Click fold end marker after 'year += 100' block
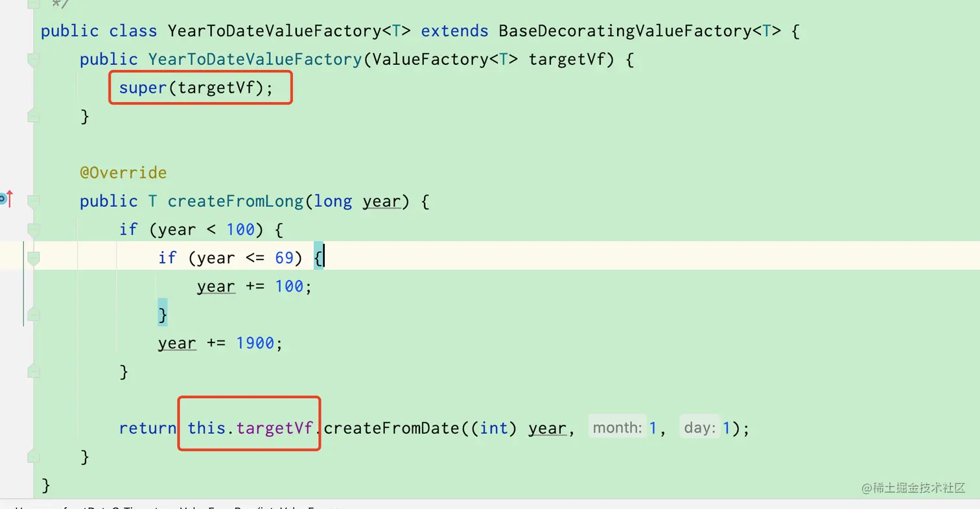Screen dimensions: 980x509 tap(34, 315)
